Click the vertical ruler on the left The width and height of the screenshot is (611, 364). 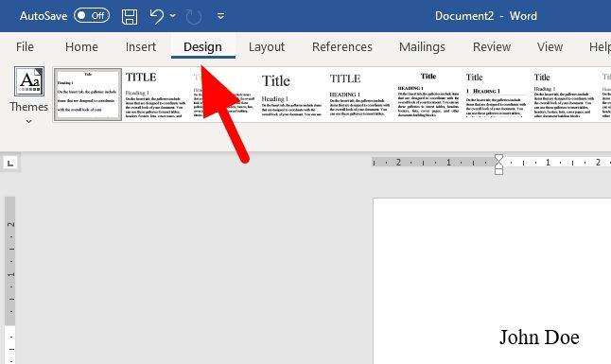pos(10,280)
